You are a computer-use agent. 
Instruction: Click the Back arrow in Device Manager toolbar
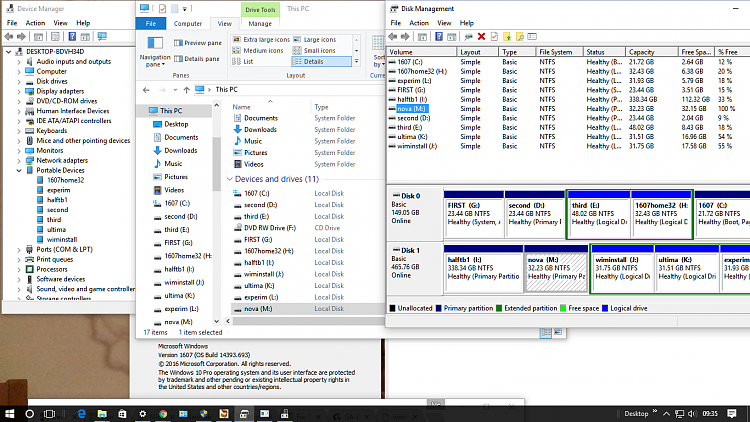(x=9, y=36)
